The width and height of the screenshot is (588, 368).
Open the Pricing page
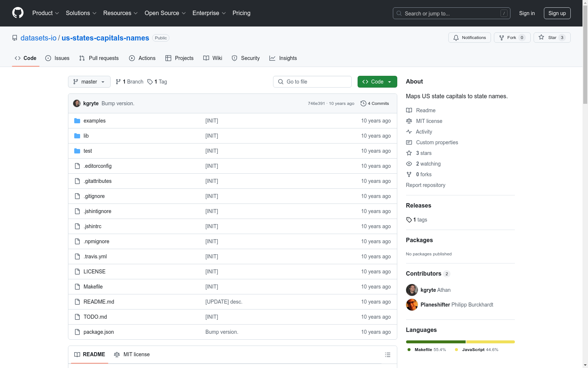[x=241, y=13]
